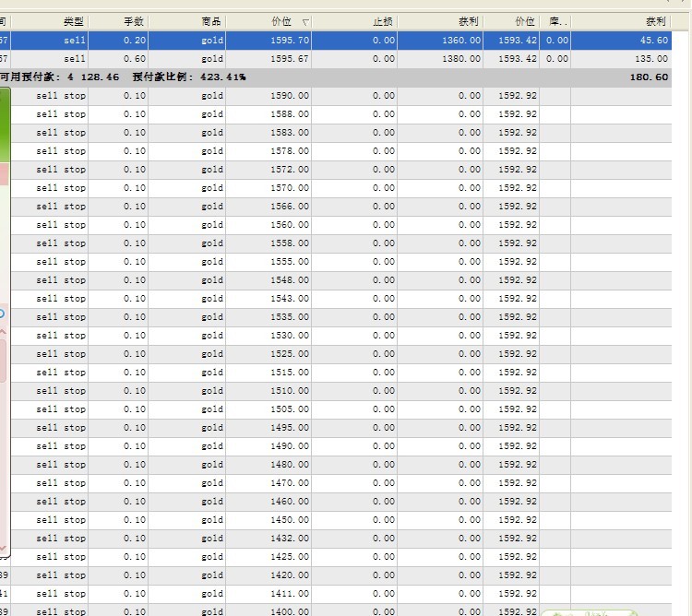Image resolution: width=692 pixels, height=616 pixels.
Task: Click sell stop type in 1460.00 row
Action: [x=61, y=502]
